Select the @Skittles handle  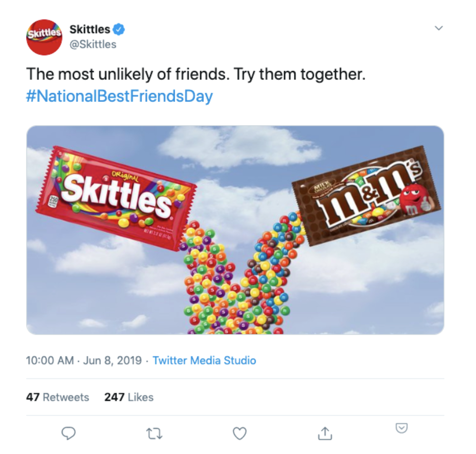93,44
